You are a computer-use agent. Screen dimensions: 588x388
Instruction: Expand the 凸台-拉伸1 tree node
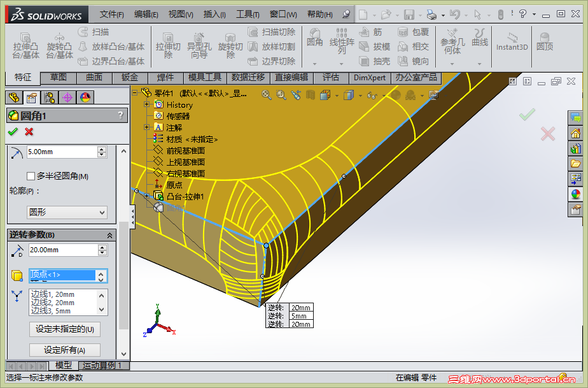(x=146, y=196)
